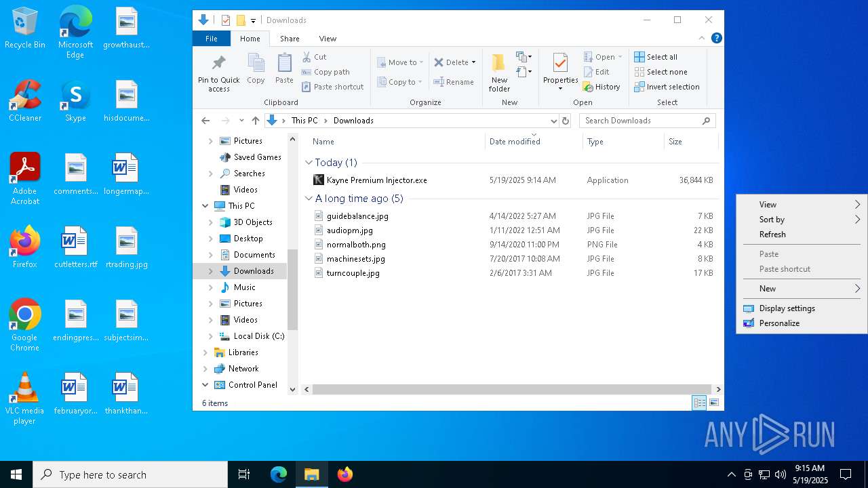This screenshot has width=868, height=488.
Task: Switch to large icons view in status bar
Action: tap(713, 403)
